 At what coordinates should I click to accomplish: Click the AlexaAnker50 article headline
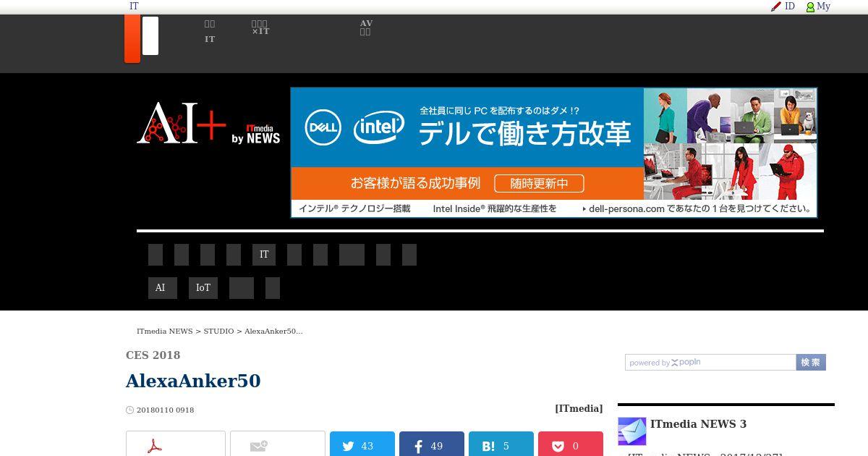tap(193, 381)
